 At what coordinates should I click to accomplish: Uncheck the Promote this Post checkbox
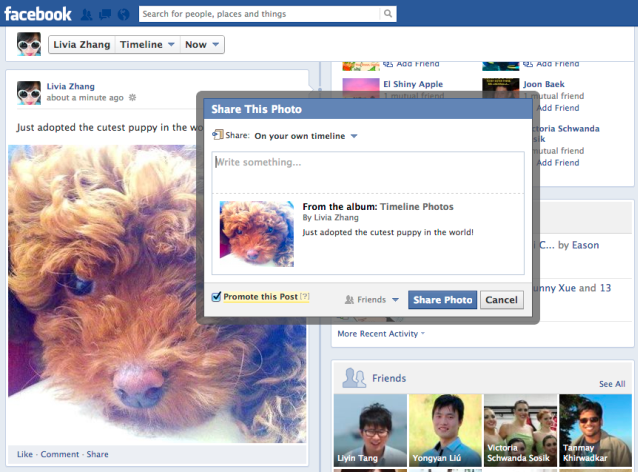pos(216,297)
